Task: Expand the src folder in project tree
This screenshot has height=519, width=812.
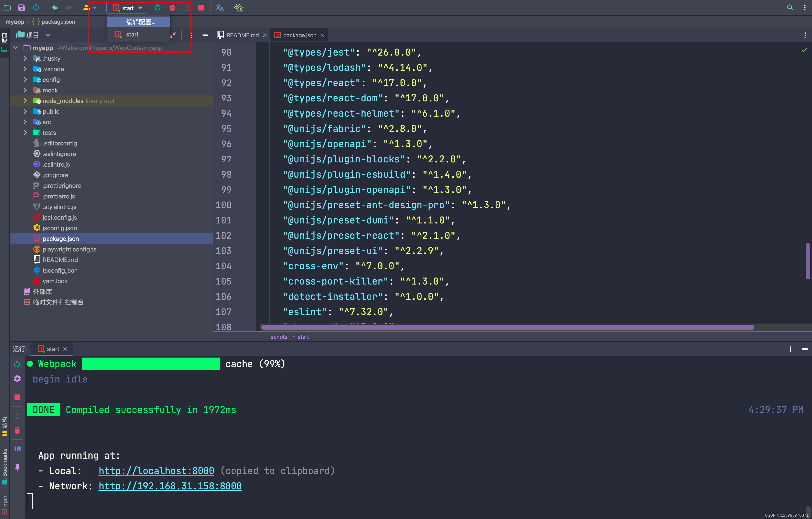Action: pyautogui.click(x=25, y=122)
